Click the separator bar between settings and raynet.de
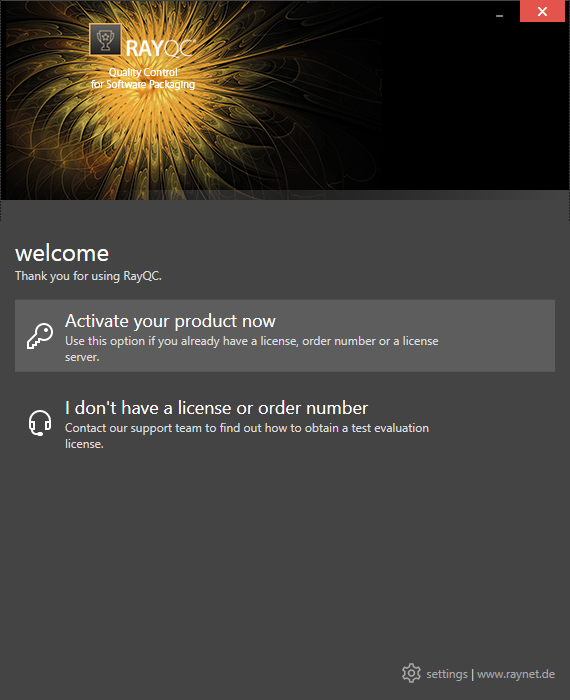 tap(472, 674)
